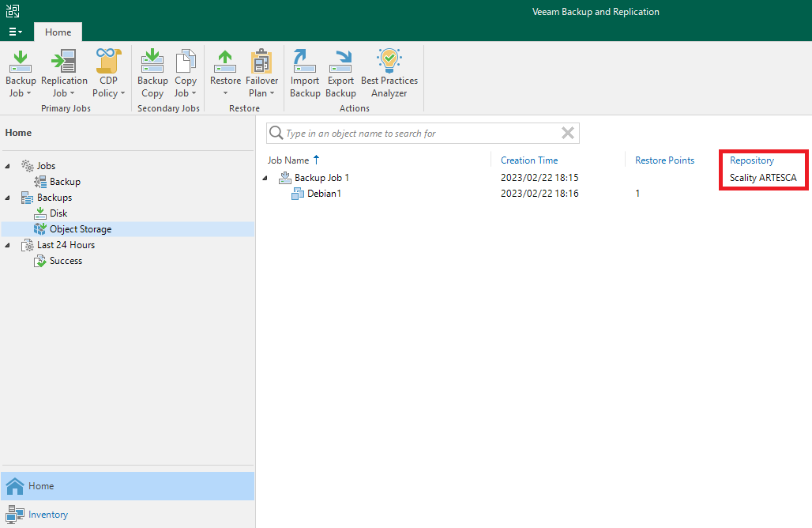Collapse the Backup Job 1 row
Viewport: 812px width, 528px height.
(x=265, y=179)
